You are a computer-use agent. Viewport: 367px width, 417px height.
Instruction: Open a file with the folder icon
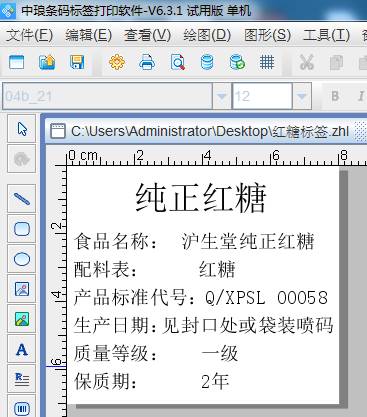(47, 62)
